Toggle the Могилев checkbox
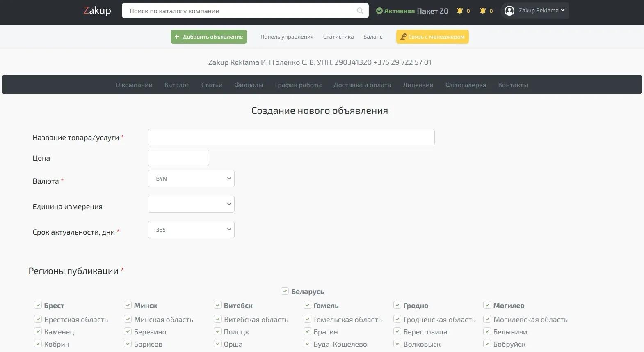Viewport: 644px width, 352px height. 487,305
